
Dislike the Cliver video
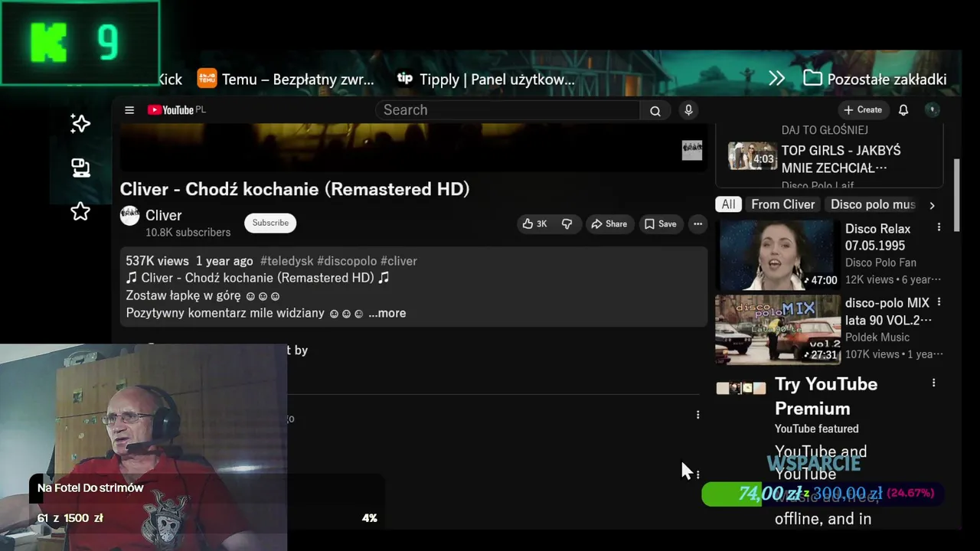coord(567,224)
